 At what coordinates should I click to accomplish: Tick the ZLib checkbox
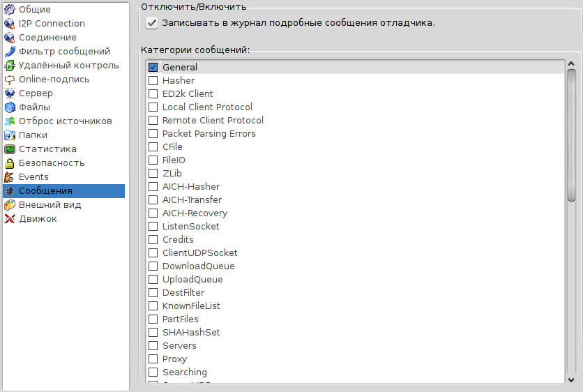[153, 173]
